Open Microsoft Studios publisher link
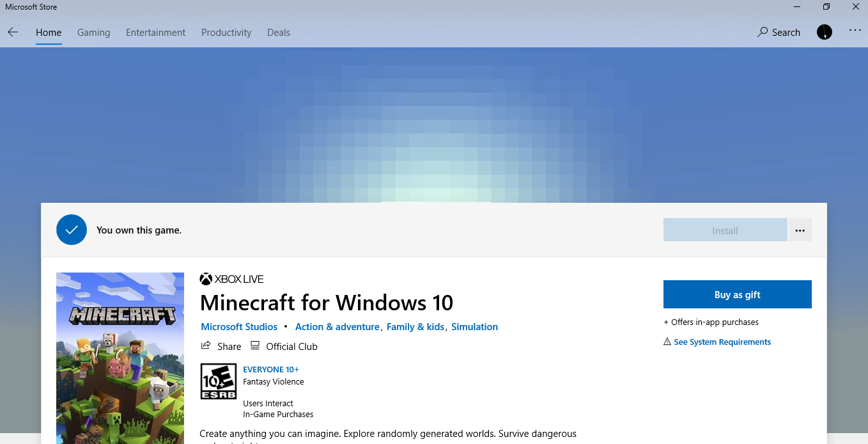 (x=239, y=327)
